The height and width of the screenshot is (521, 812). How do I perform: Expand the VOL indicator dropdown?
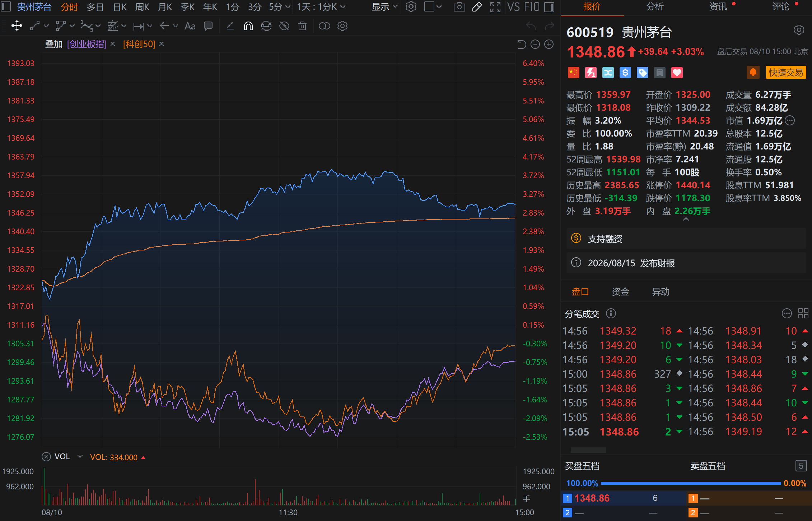tap(80, 456)
